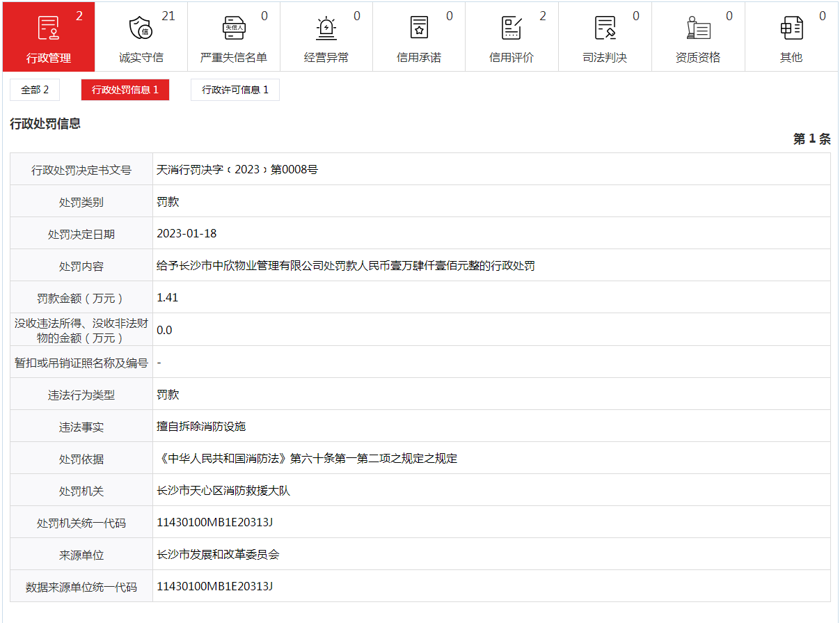840x623 pixels.
Task: Click the 资质资格 stamp icon
Action: point(697,28)
